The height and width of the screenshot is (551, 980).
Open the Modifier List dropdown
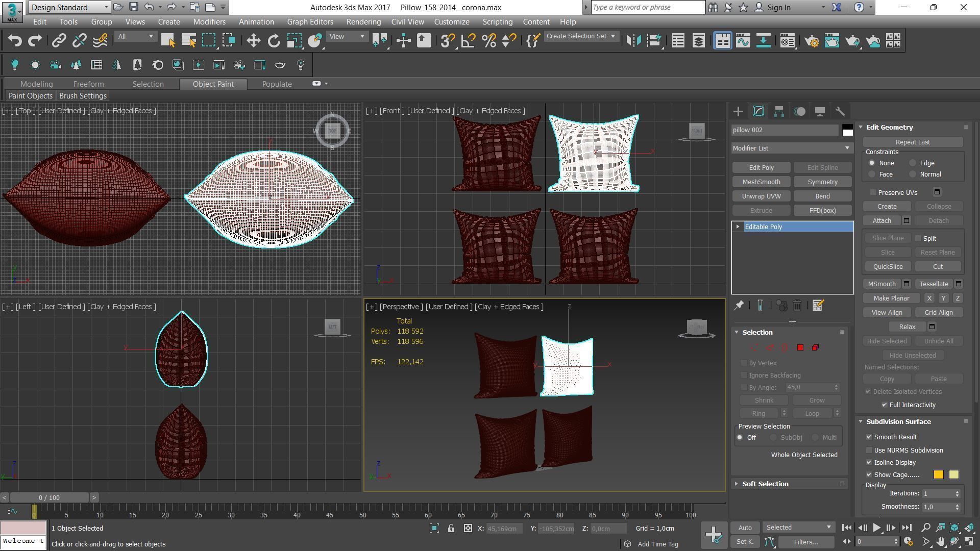792,148
